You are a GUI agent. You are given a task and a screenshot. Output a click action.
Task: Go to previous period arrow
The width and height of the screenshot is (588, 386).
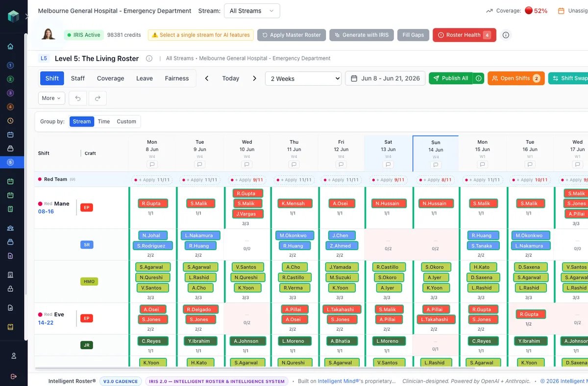click(x=207, y=78)
